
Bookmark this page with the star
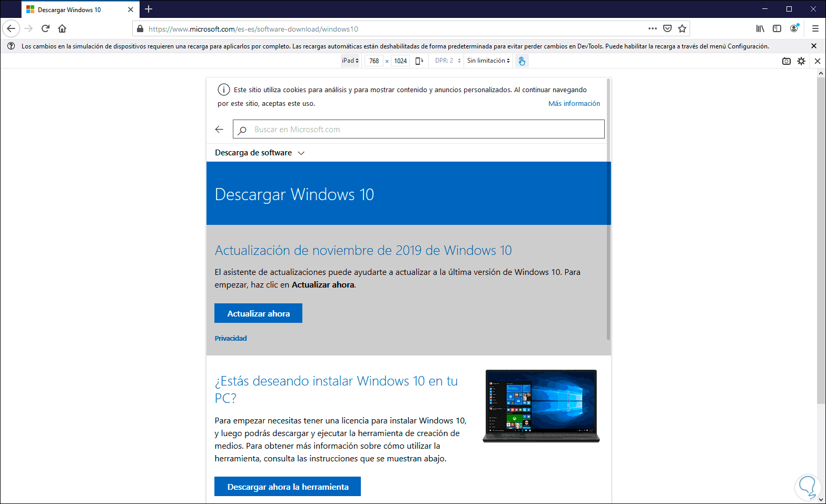682,28
